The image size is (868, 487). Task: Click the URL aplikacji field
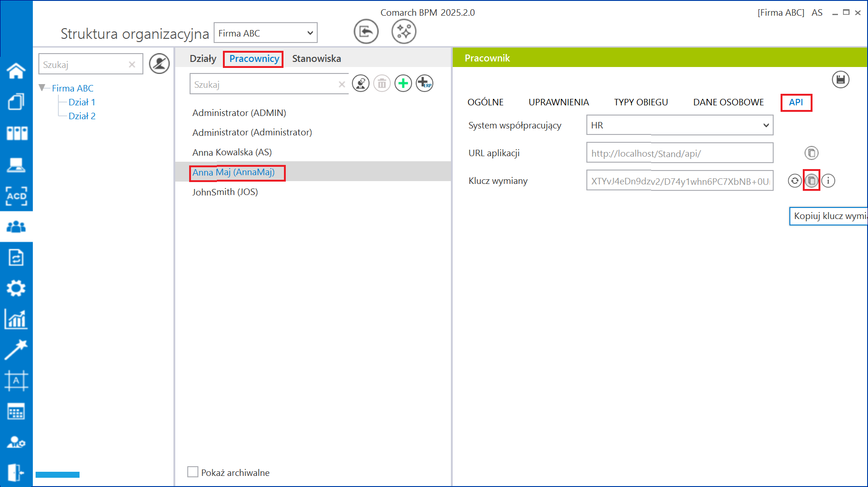click(x=680, y=153)
